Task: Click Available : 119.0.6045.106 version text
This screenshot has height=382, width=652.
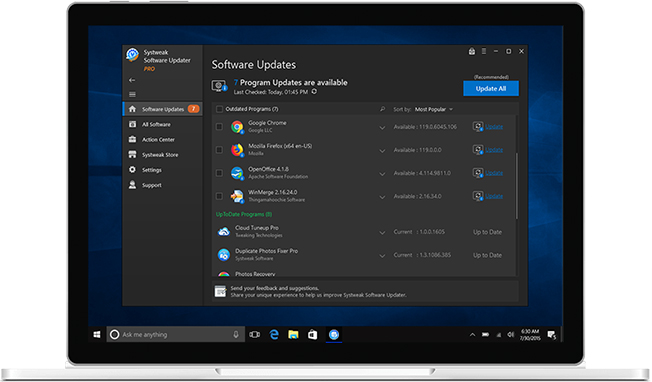Action: (425, 127)
